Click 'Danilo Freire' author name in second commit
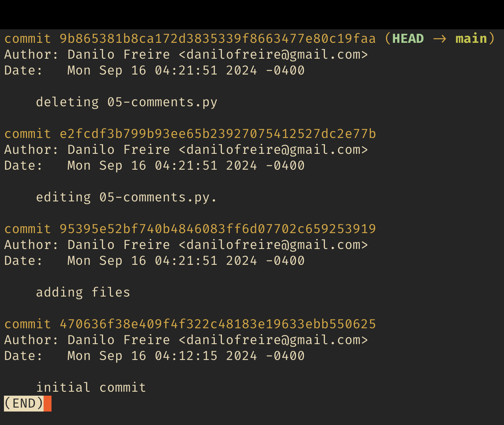The height and width of the screenshot is (425, 504). click(x=118, y=149)
